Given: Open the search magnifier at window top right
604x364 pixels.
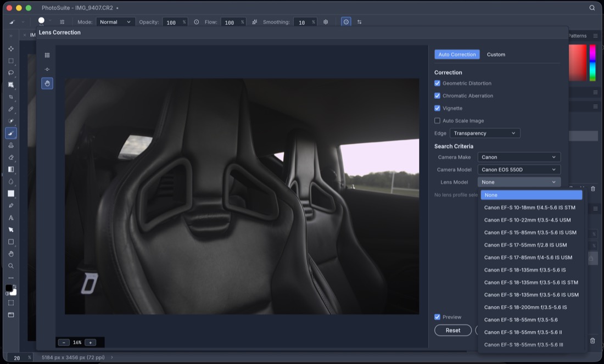Looking at the screenshot, I should [592, 8].
